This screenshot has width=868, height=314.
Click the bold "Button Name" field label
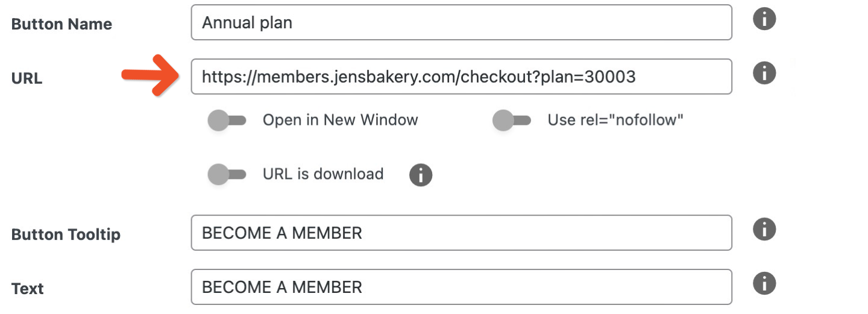[61, 25]
